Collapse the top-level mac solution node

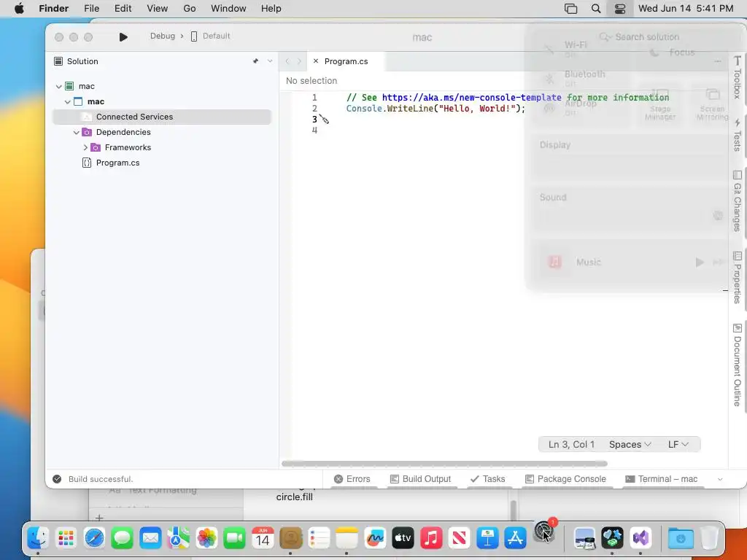[x=58, y=86]
